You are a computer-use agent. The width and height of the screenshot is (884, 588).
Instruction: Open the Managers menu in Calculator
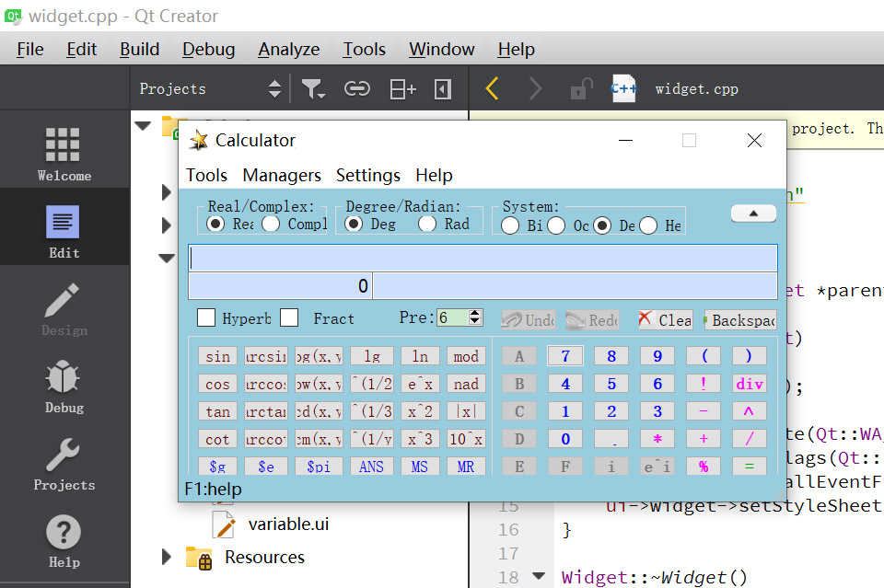pyautogui.click(x=282, y=175)
